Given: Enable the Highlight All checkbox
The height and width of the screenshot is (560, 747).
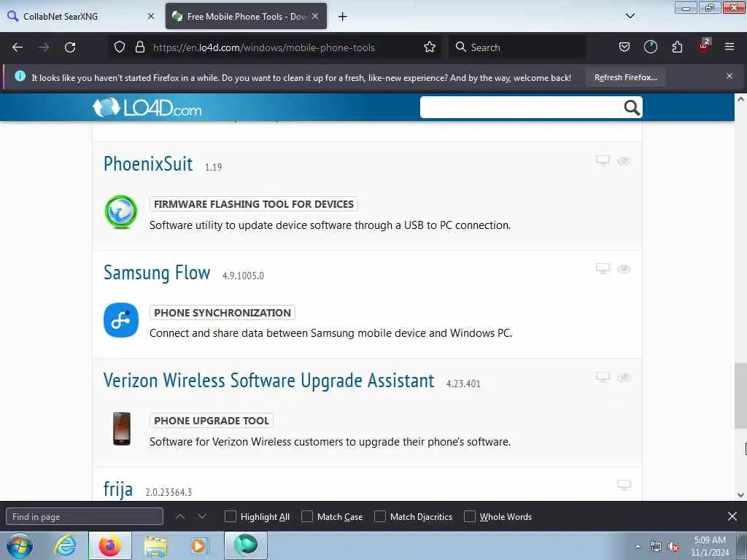Looking at the screenshot, I should pyautogui.click(x=230, y=516).
